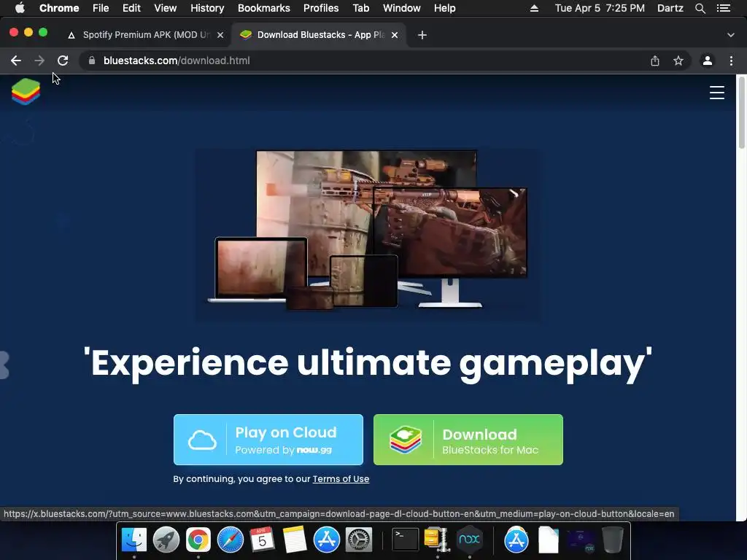
Task: Open the Tab menu
Action: [361, 8]
